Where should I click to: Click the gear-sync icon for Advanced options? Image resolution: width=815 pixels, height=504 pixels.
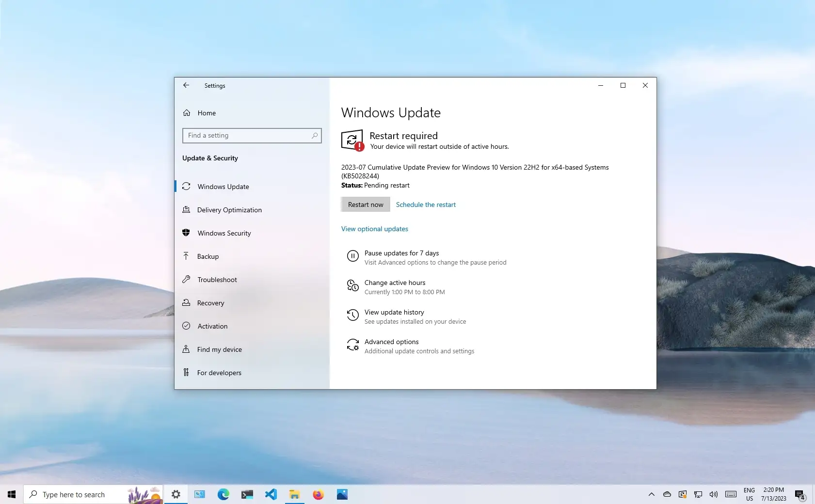(353, 345)
